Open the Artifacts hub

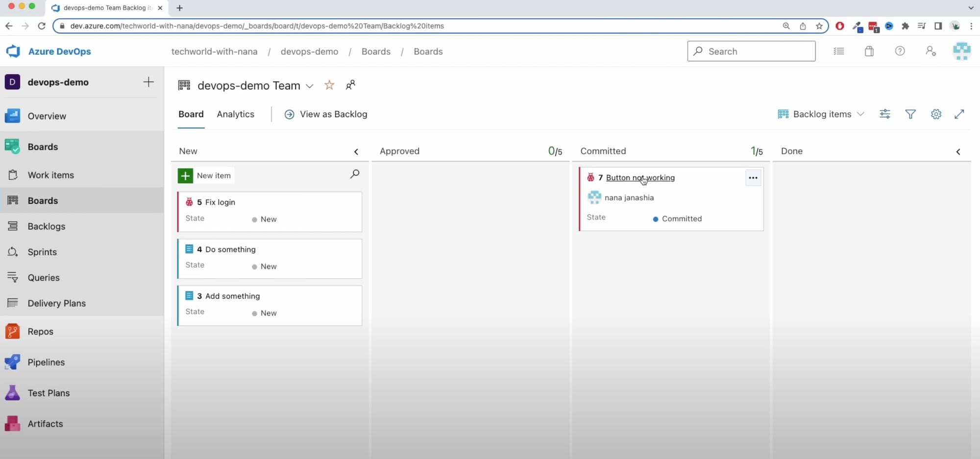(x=82, y=424)
